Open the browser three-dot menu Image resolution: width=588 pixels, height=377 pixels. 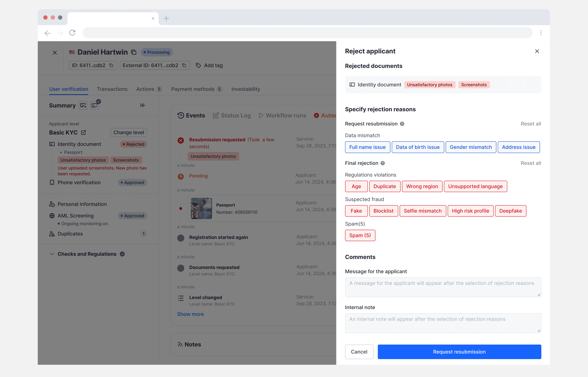(x=541, y=33)
